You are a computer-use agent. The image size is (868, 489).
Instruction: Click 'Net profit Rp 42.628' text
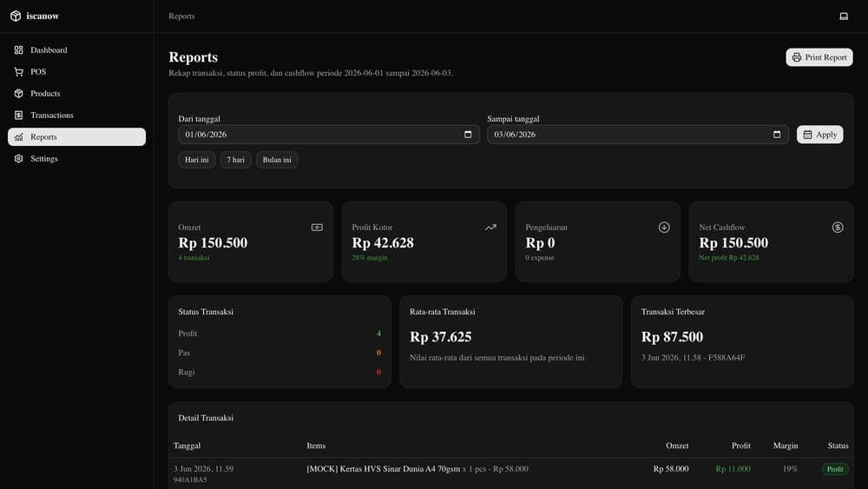pyautogui.click(x=729, y=257)
